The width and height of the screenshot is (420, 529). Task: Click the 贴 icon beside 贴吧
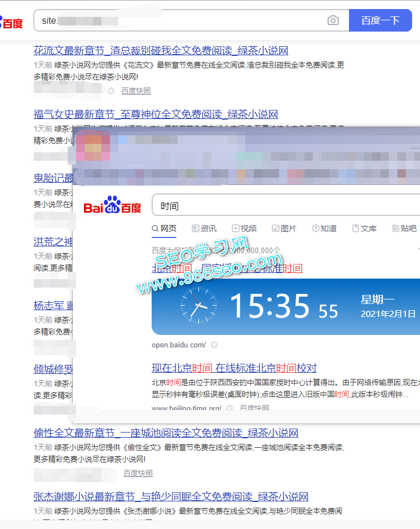tap(396, 228)
